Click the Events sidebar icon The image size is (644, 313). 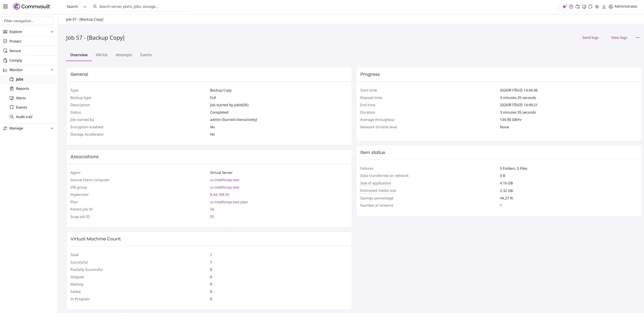point(11,107)
